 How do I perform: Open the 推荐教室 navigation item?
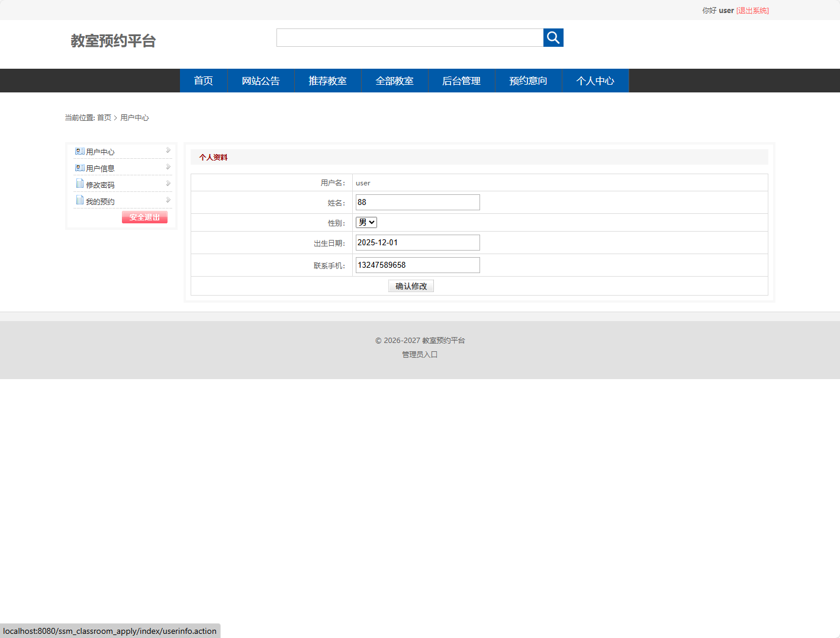(327, 81)
